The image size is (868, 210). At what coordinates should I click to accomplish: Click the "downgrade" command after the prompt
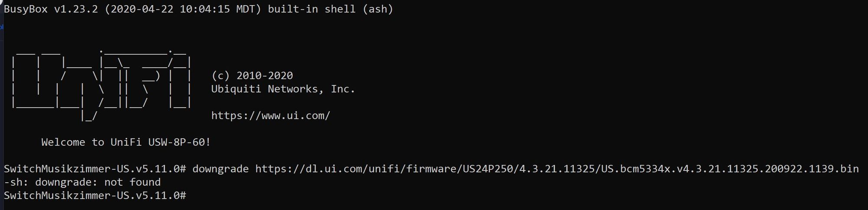pyautogui.click(x=220, y=169)
